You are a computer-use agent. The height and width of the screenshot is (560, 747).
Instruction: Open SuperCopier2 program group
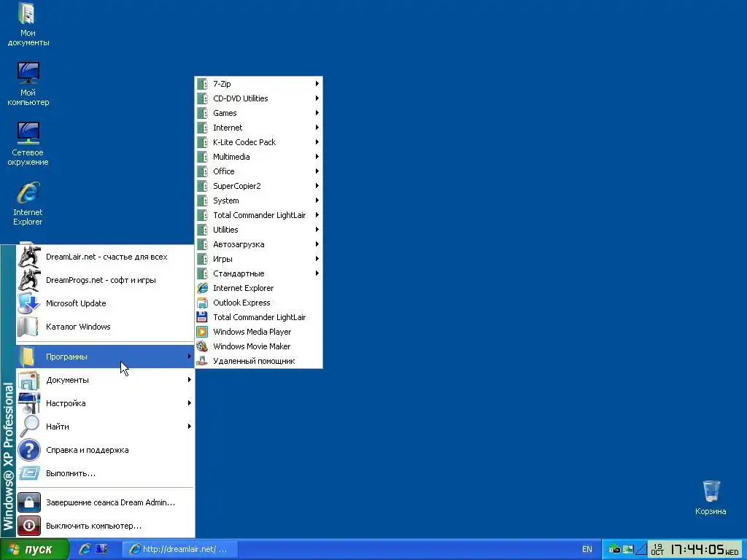tap(259, 186)
